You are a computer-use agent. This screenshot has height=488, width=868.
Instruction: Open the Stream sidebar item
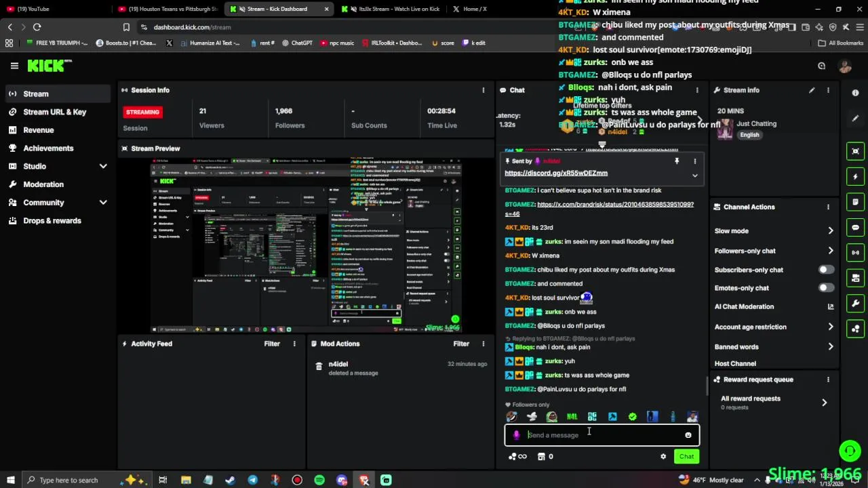(56, 94)
